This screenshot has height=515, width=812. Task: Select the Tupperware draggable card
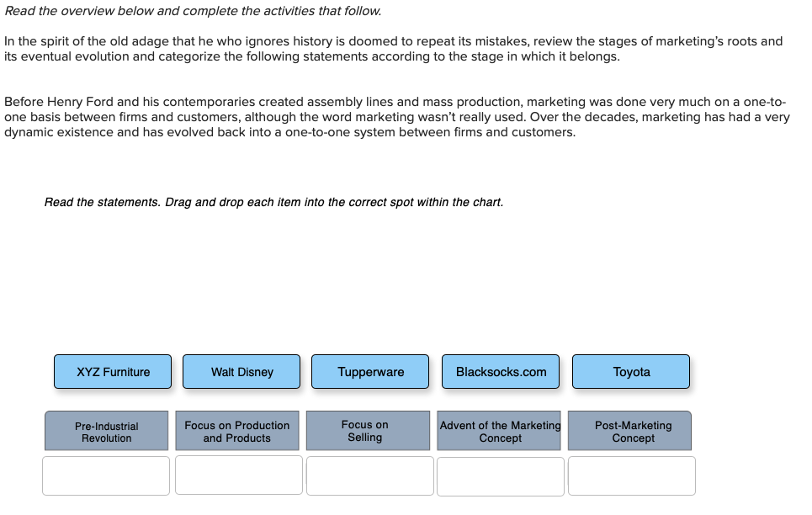[370, 371]
